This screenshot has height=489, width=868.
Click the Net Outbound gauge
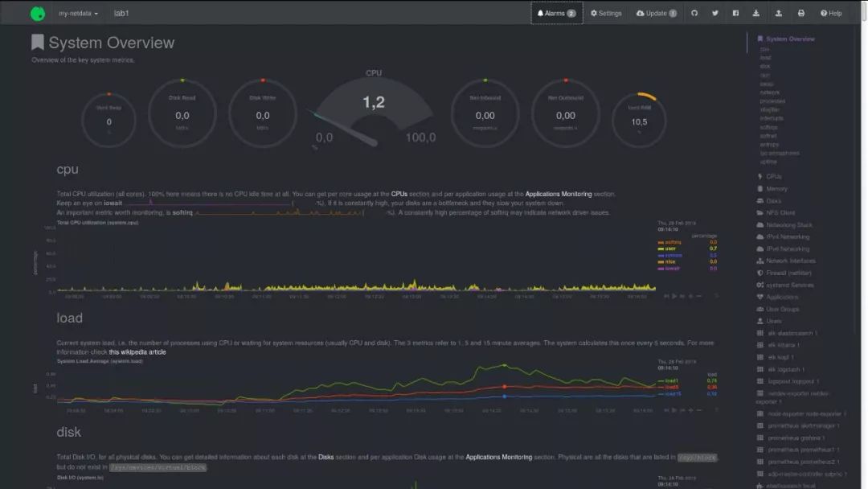(x=565, y=113)
